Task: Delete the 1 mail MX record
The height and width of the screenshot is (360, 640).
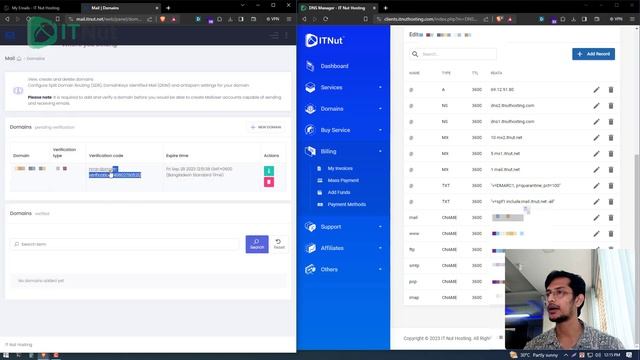Action: (x=611, y=169)
